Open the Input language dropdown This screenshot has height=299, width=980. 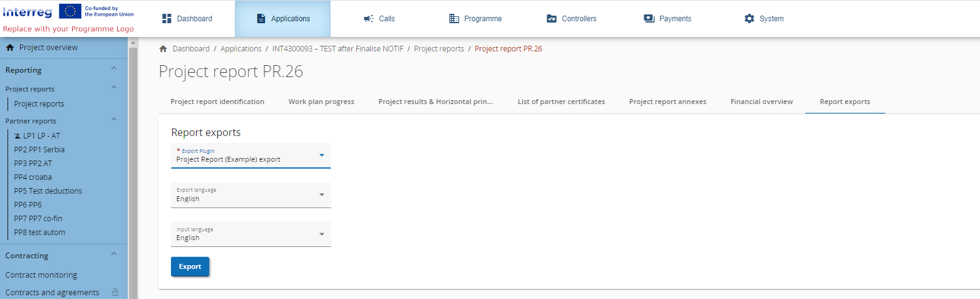[321, 234]
